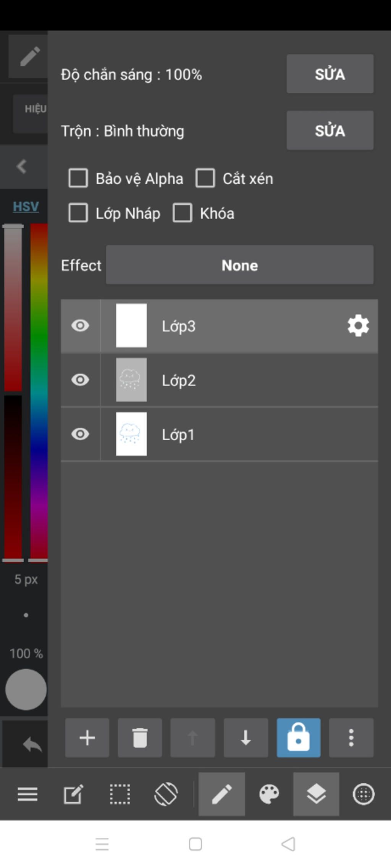Image resolution: width=391 pixels, height=868 pixels.
Task: Open the hamburger main menu
Action: tap(27, 794)
